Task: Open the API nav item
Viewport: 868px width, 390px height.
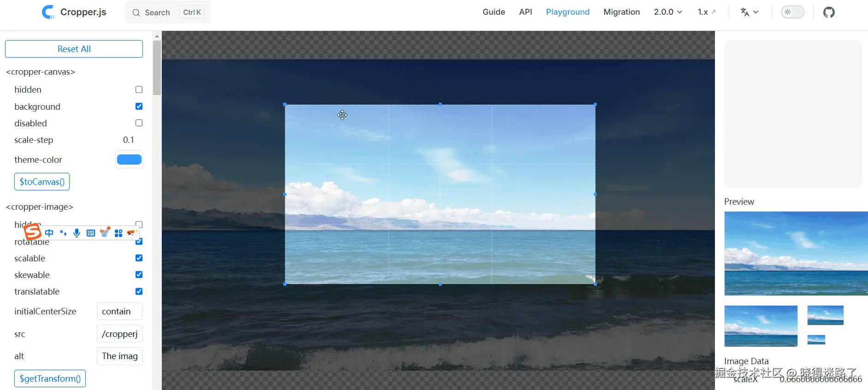Action: click(526, 12)
